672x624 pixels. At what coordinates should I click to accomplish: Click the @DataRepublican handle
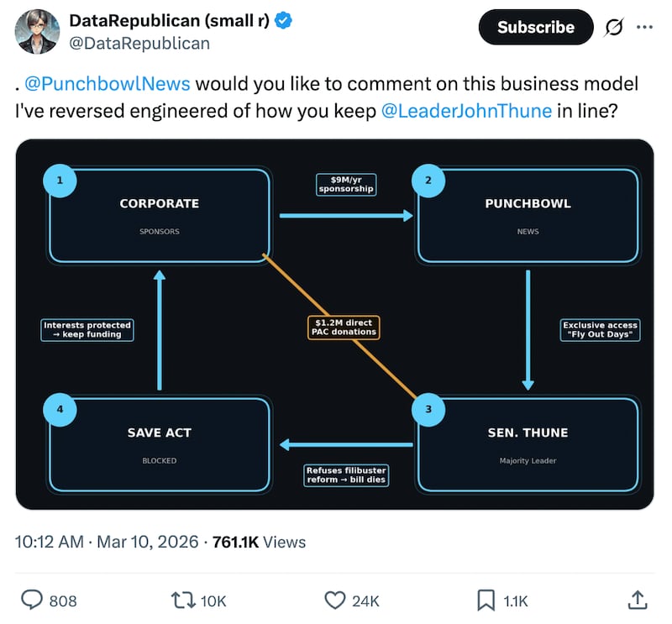pyautogui.click(x=139, y=43)
